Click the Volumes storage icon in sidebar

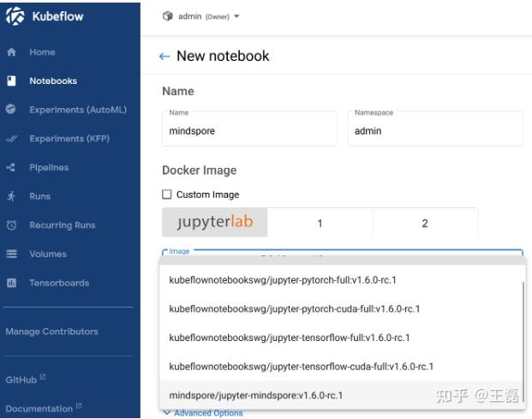click(11, 254)
